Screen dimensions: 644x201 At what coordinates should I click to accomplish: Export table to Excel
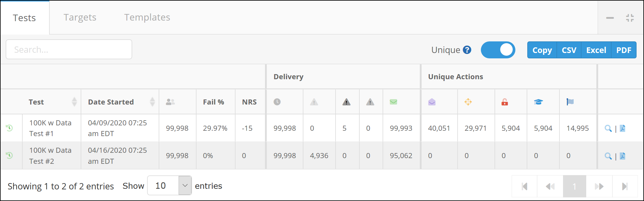point(596,50)
